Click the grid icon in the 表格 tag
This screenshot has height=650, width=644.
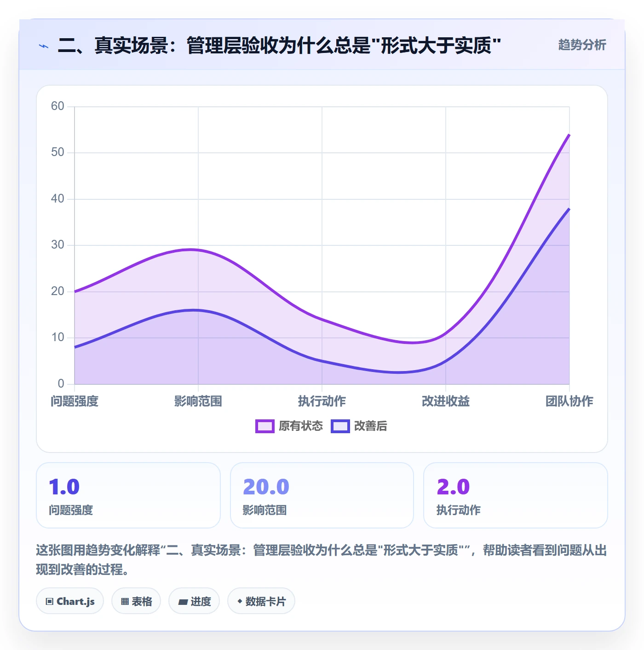click(125, 601)
